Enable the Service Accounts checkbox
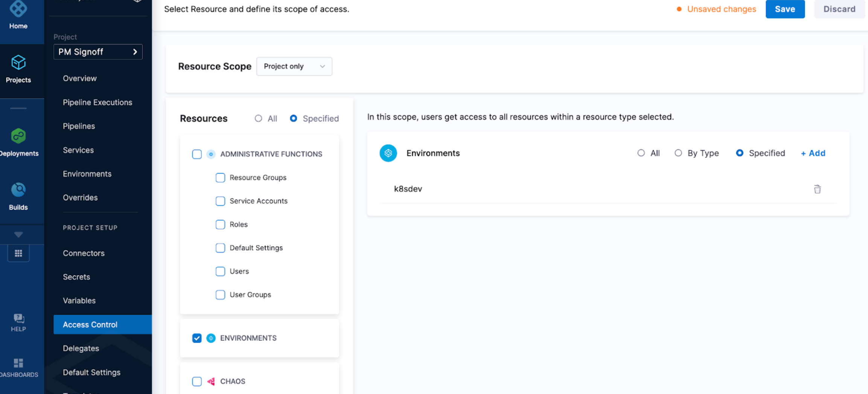 tap(220, 201)
